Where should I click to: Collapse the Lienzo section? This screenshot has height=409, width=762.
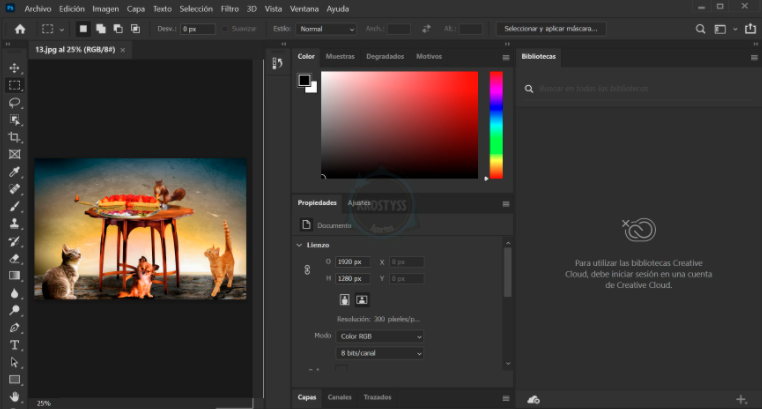click(x=299, y=245)
